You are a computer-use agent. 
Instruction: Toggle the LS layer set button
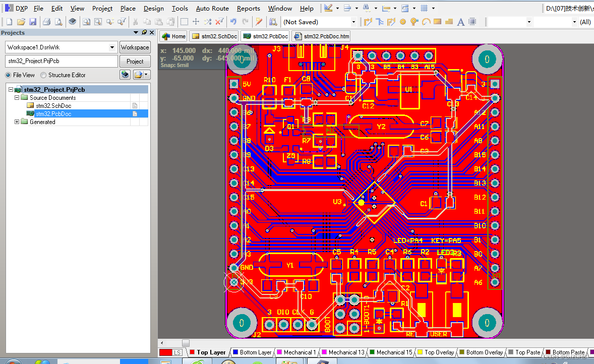coord(177,352)
